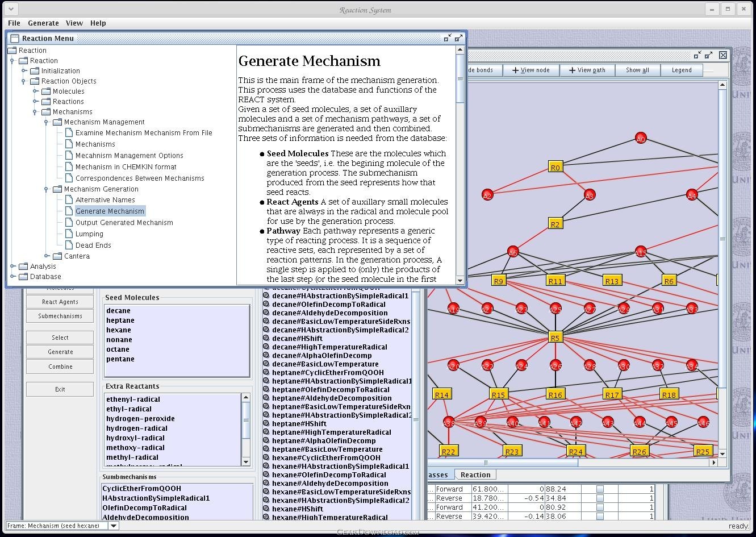This screenshot has height=537, width=756.
Task: Open the Help menu
Action: tap(98, 23)
